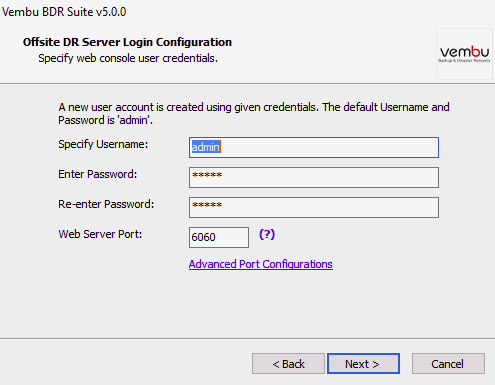Click the Specify Username label
The image size is (495, 385).
[103, 145]
